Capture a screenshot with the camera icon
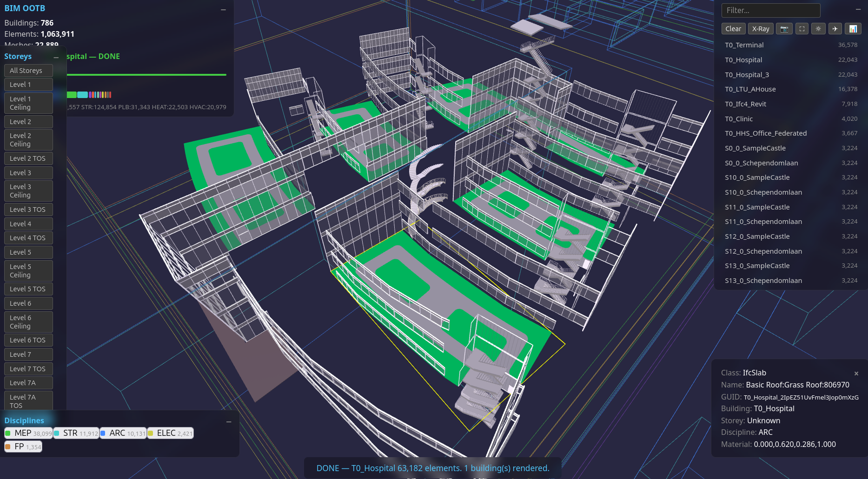This screenshot has height=479, width=868. pyautogui.click(x=784, y=28)
